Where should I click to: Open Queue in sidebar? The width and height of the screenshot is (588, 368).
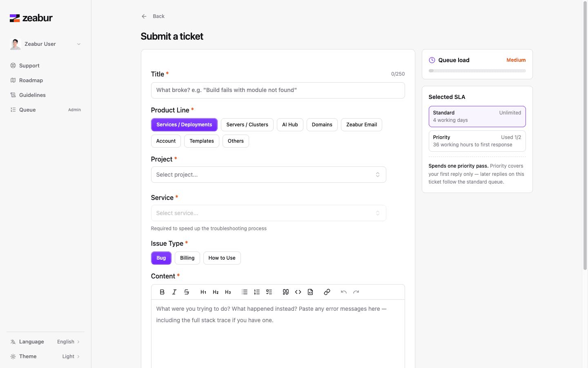[45, 110]
